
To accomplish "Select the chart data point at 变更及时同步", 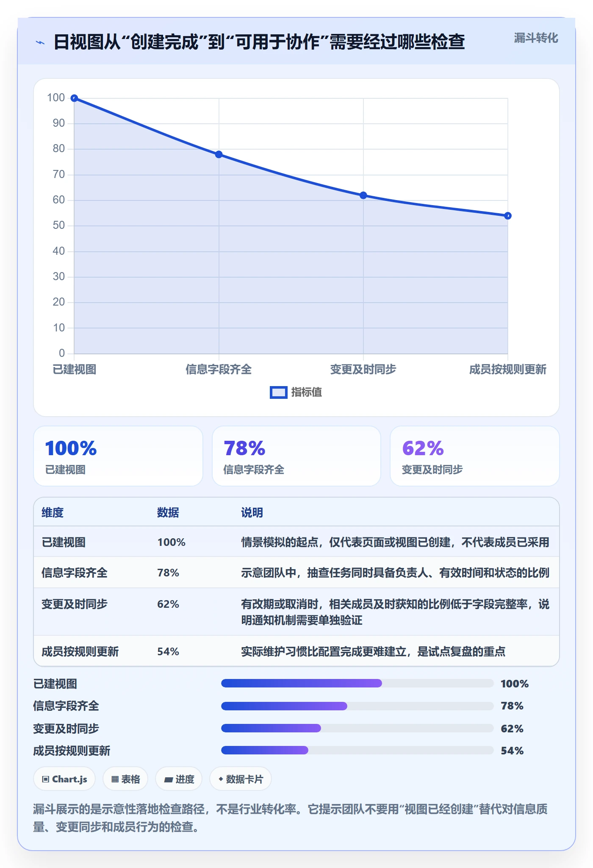I will point(363,195).
